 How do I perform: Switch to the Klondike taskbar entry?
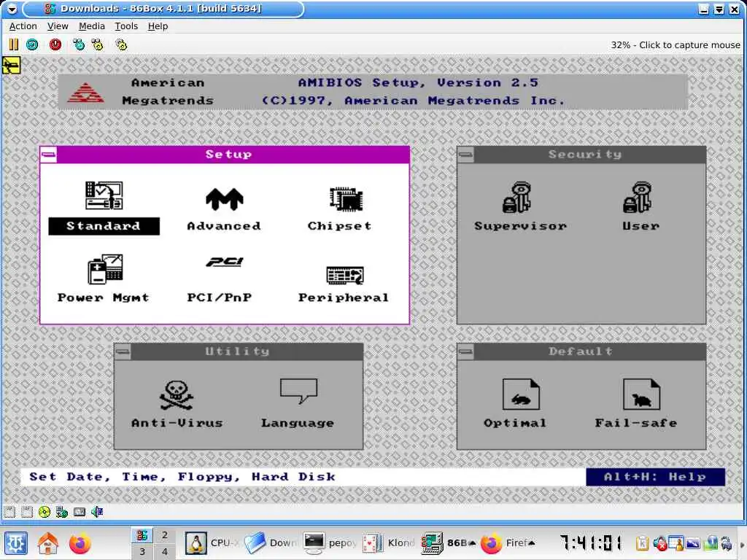click(x=390, y=543)
